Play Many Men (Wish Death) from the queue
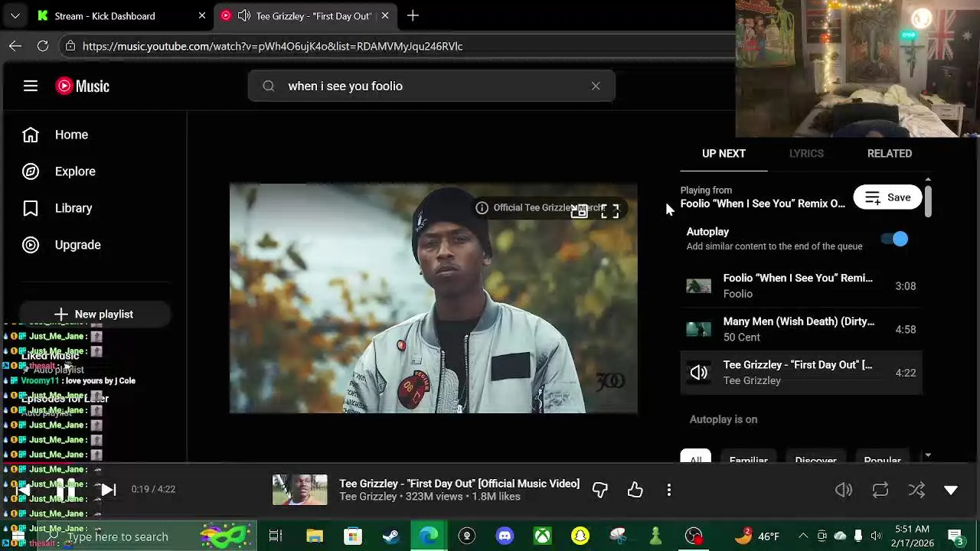980x551 pixels. point(801,329)
